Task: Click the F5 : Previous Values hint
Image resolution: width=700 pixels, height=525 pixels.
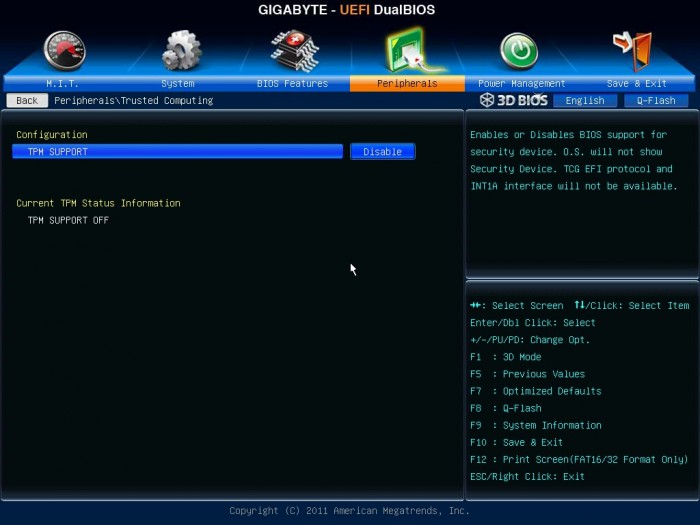Action: tap(527, 374)
